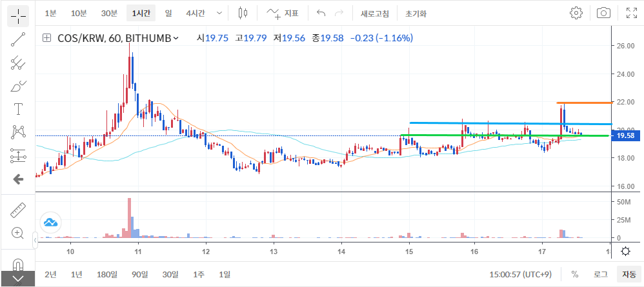Image resolution: width=644 pixels, height=287 pixels.
Task: Click the 종19.58 close value in legend
Action: [327, 38]
